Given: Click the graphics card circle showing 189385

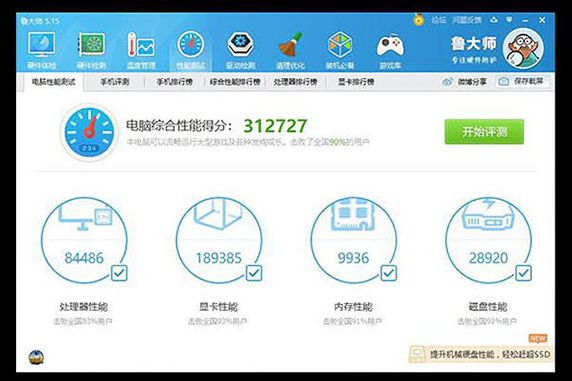Looking at the screenshot, I should pyautogui.click(x=219, y=240).
